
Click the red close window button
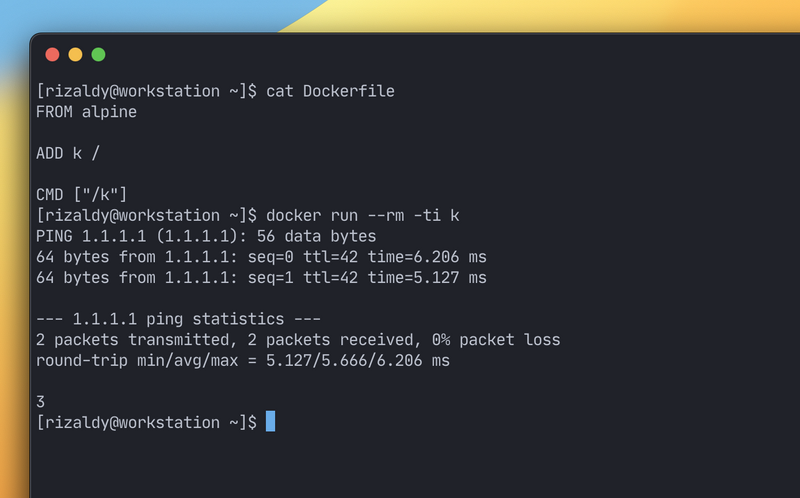click(51, 55)
